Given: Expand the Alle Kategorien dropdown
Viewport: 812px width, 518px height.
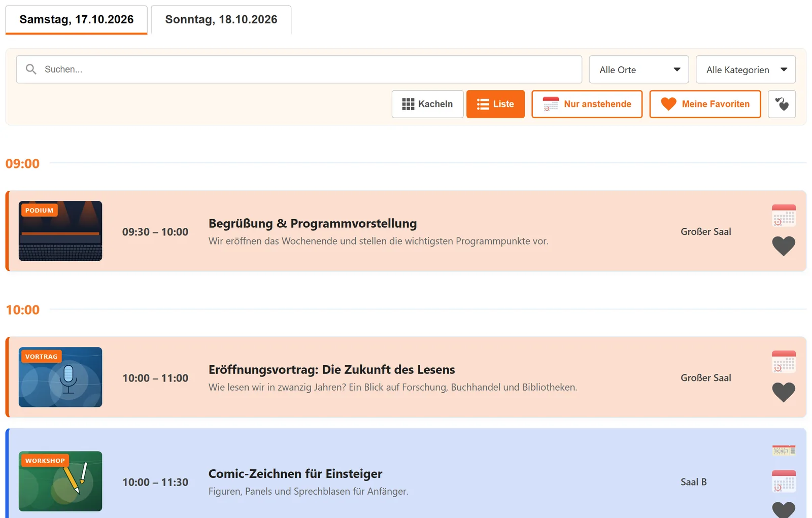Looking at the screenshot, I should (x=746, y=70).
